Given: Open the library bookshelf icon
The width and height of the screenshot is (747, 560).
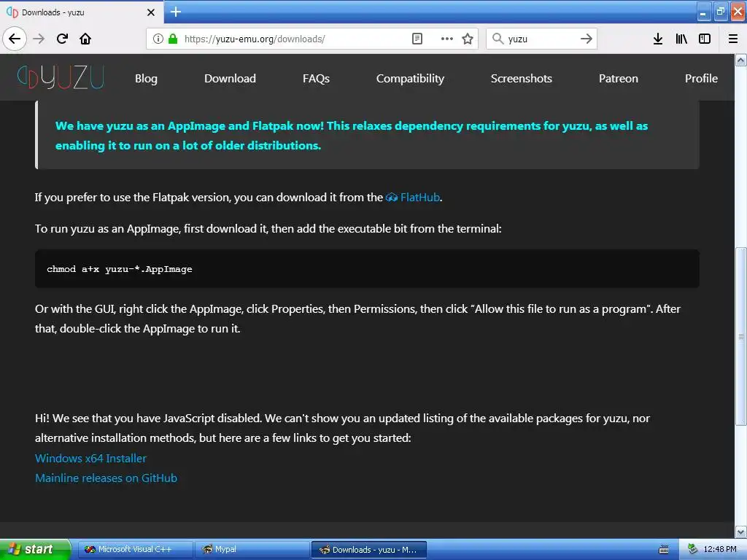Looking at the screenshot, I should click(x=681, y=39).
